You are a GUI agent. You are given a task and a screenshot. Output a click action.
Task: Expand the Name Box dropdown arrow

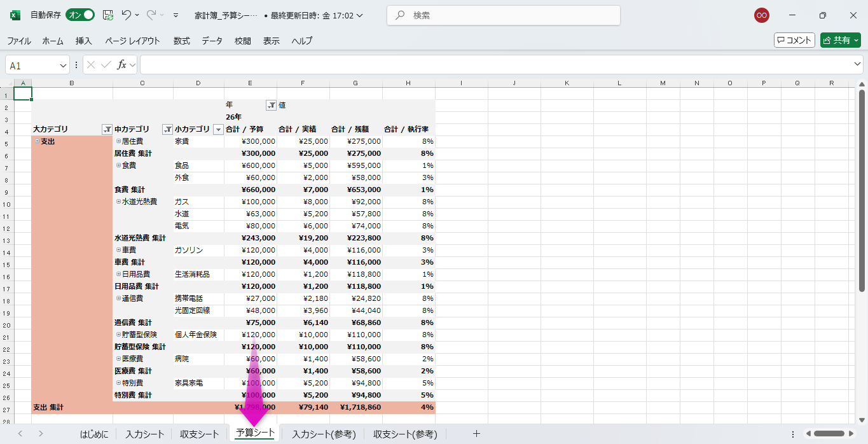point(63,66)
